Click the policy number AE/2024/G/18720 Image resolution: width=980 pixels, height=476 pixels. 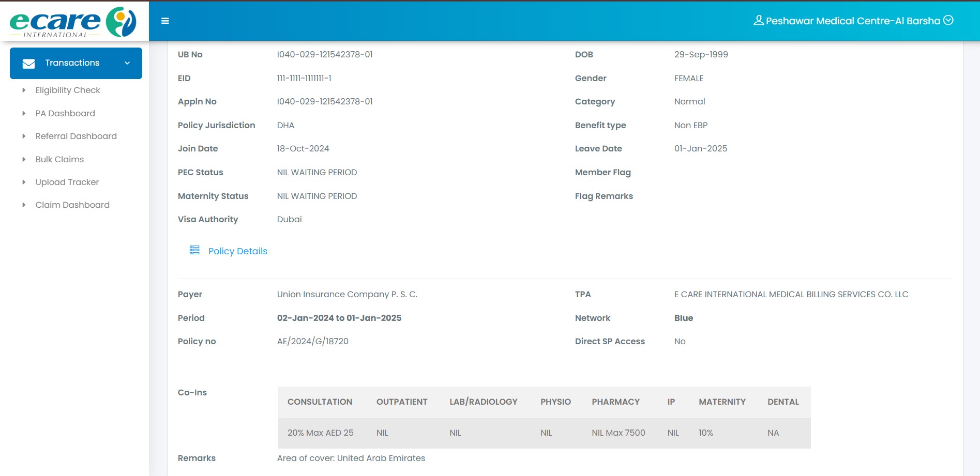click(x=312, y=341)
